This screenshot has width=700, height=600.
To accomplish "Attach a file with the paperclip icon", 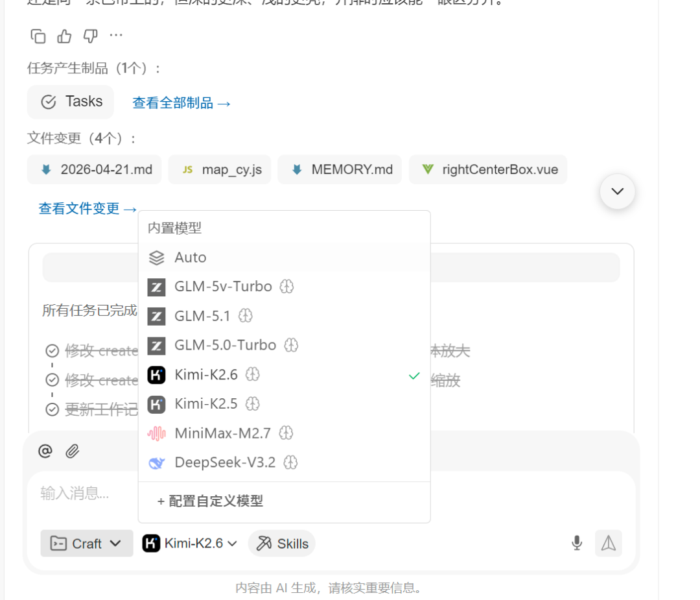I will point(71,450).
